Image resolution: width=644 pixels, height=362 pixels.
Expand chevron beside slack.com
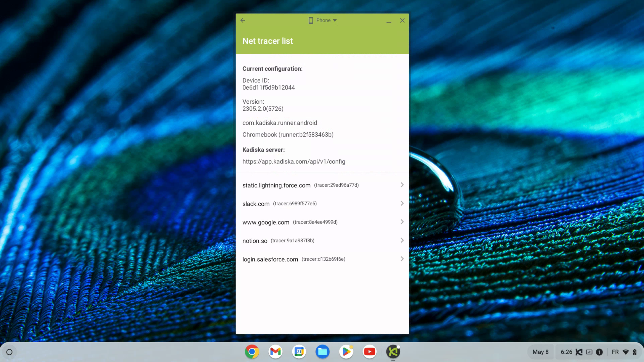click(402, 203)
